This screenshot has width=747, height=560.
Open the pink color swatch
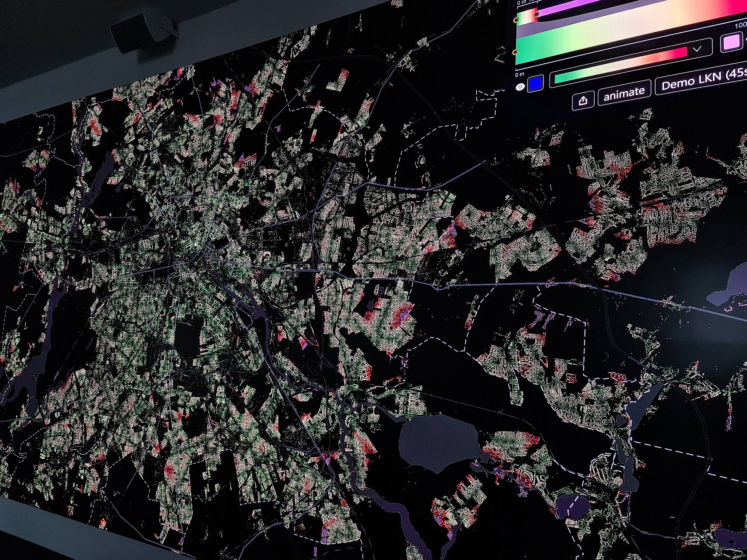(x=731, y=42)
